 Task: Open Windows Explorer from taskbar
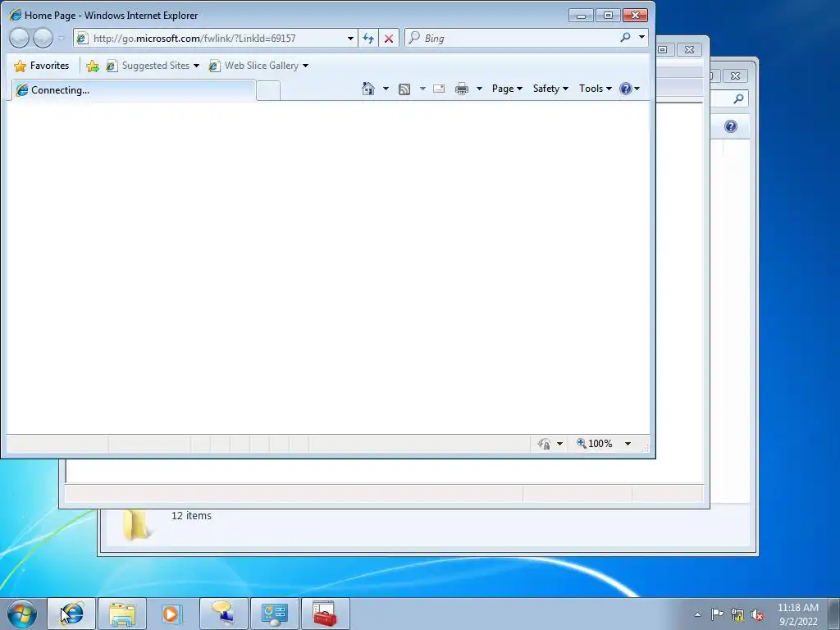pyautogui.click(x=122, y=614)
